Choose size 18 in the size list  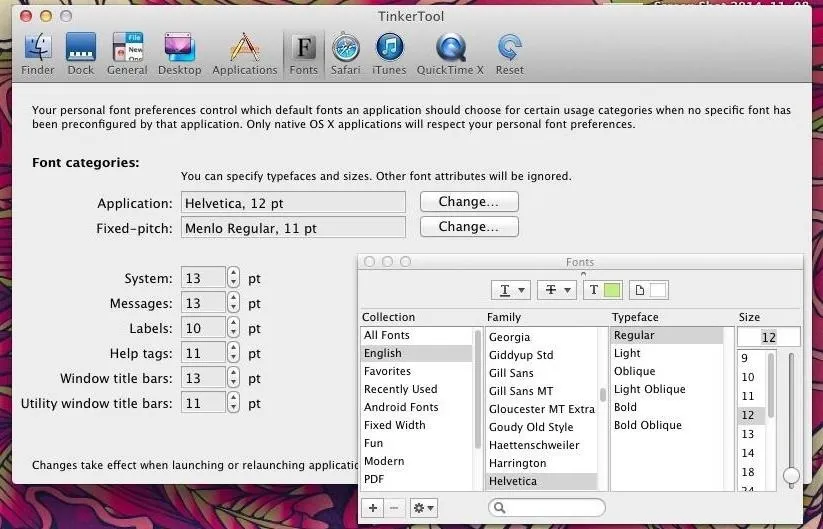pos(751,472)
